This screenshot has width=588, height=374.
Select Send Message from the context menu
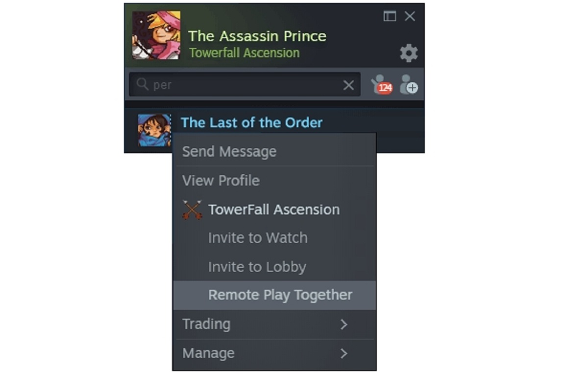(x=229, y=152)
